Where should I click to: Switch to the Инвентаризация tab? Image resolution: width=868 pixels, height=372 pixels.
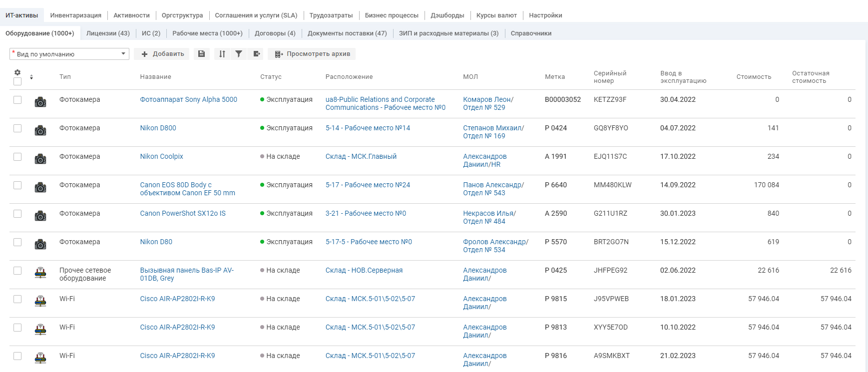coord(75,15)
